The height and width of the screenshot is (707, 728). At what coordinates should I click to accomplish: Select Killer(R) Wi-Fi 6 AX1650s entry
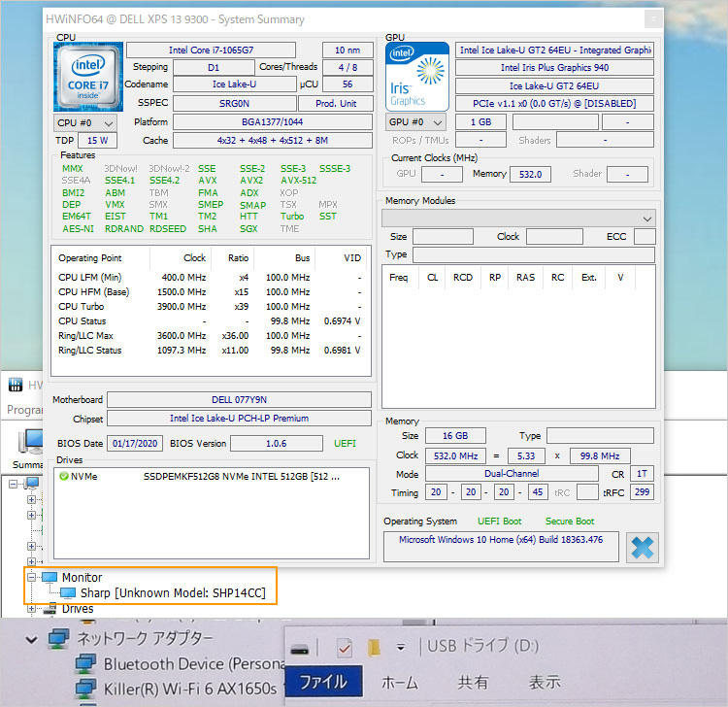click(x=190, y=689)
